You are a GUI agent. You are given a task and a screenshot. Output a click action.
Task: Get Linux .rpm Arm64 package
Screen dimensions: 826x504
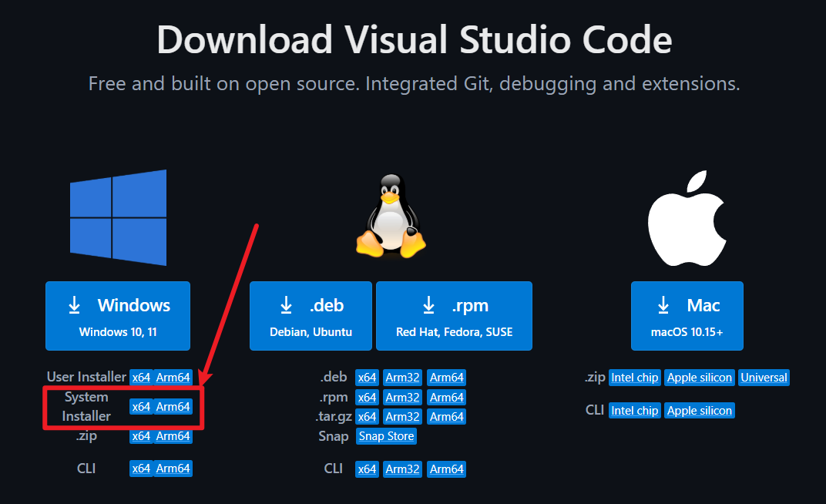click(x=447, y=398)
